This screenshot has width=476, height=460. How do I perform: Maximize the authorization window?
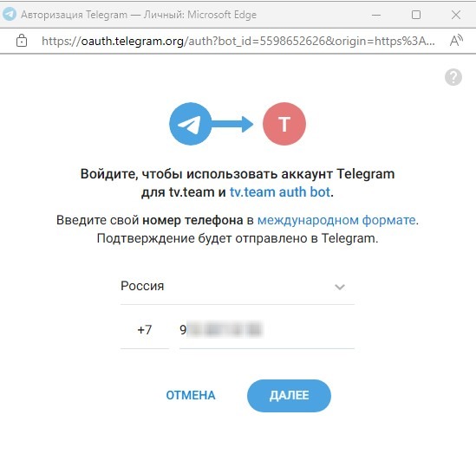coord(416,15)
